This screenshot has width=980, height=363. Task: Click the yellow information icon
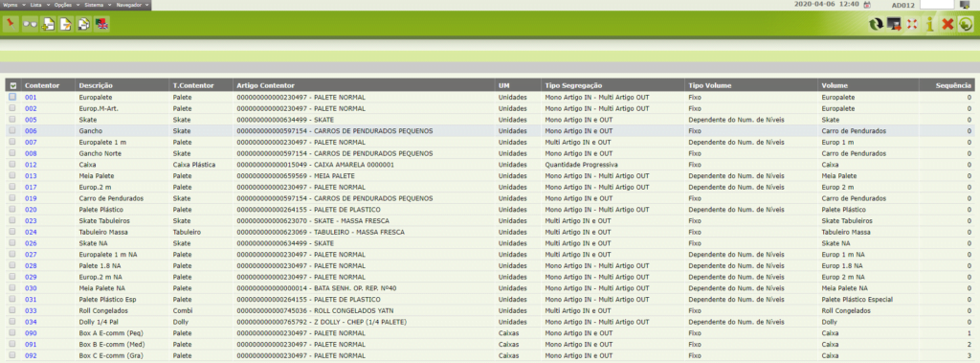click(929, 24)
